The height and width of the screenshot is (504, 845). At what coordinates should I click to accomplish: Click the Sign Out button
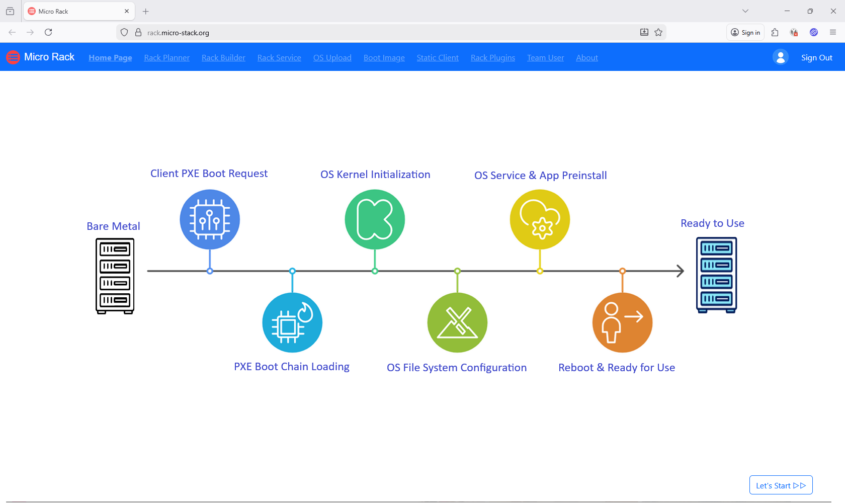816,57
